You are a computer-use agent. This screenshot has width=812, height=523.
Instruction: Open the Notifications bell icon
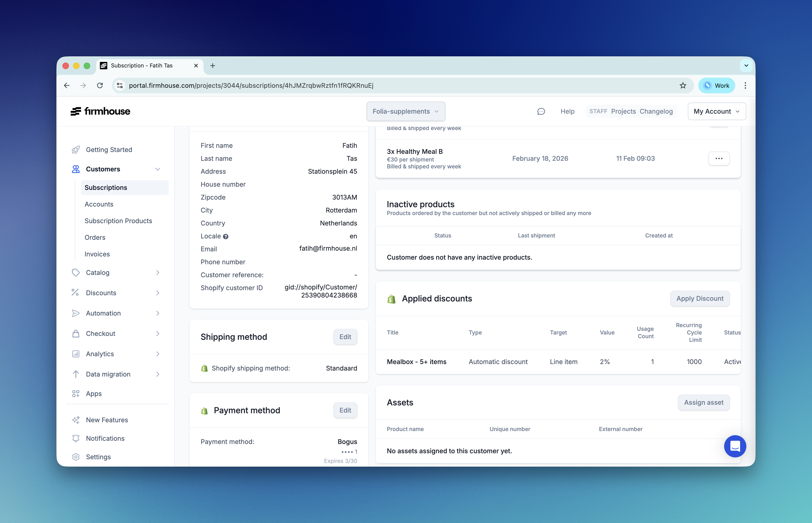tap(76, 438)
